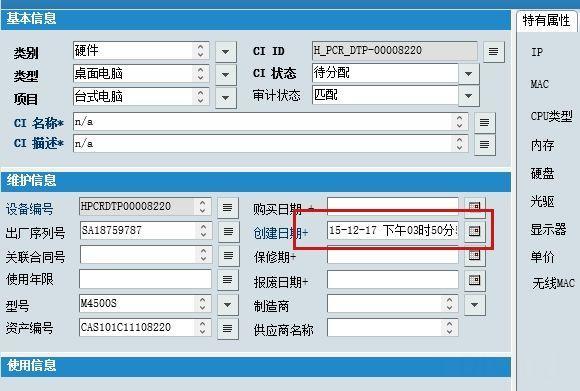This screenshot has height=391, width=580.
Task: Click the 硬盘 attribute label
Action: (x=543, y=173)
